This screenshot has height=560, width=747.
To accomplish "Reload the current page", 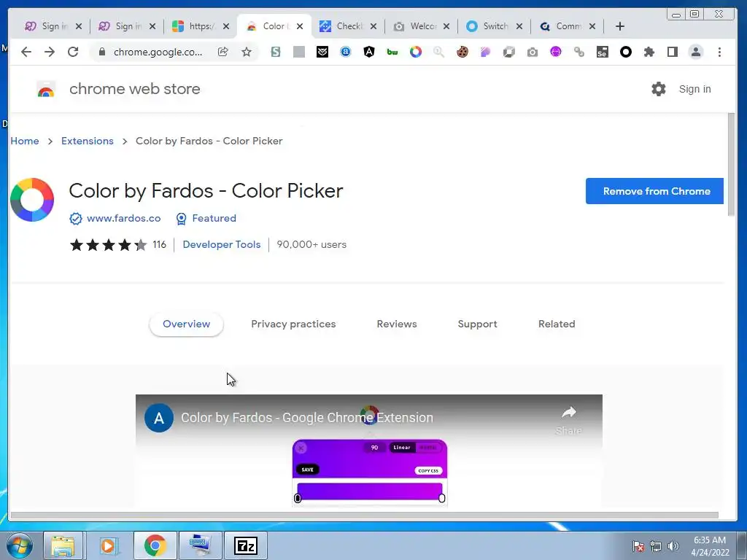I will [x=73, y=52].
